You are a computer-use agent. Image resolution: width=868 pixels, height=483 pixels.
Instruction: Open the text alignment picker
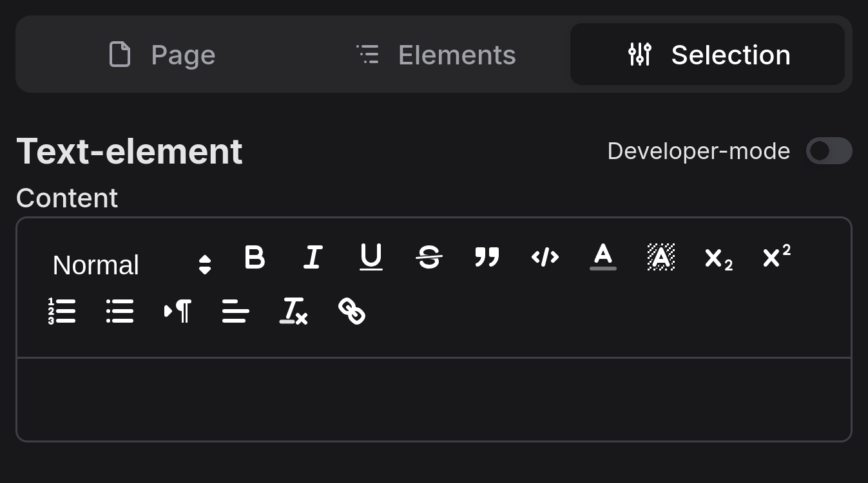(x=236, y=312)
